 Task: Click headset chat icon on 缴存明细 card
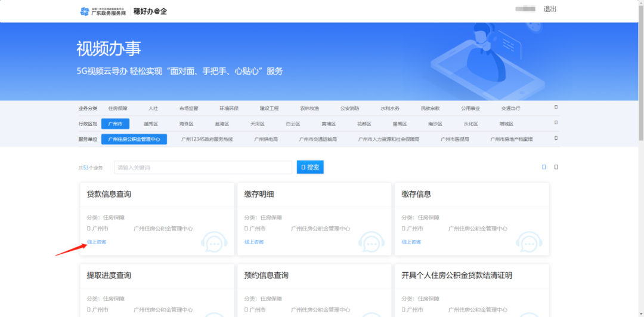click(371, 242)
